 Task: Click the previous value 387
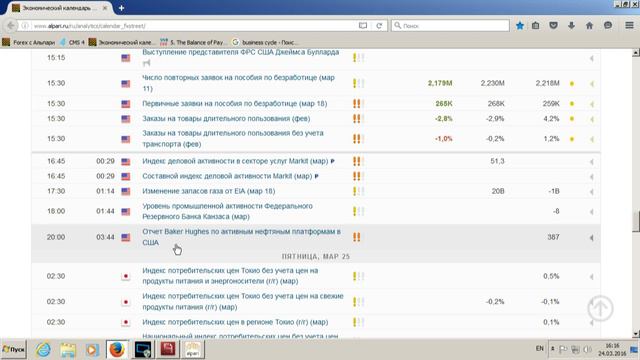553,237
